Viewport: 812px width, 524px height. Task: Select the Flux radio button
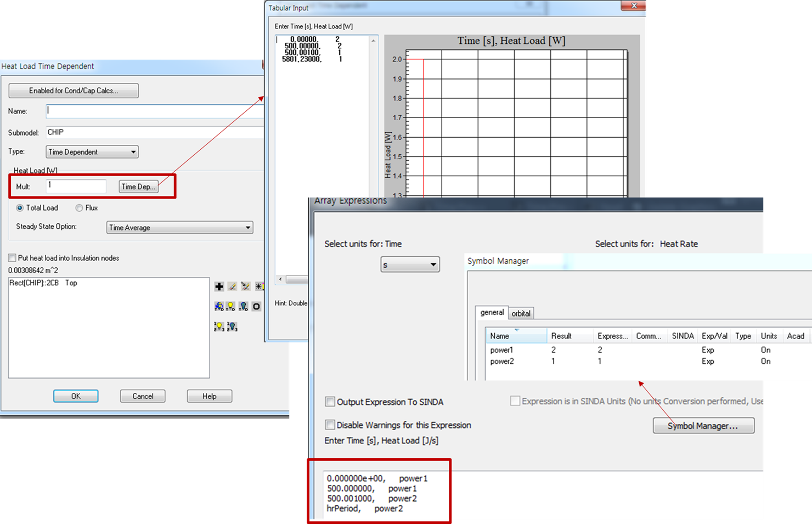click(x=80, y=208)
